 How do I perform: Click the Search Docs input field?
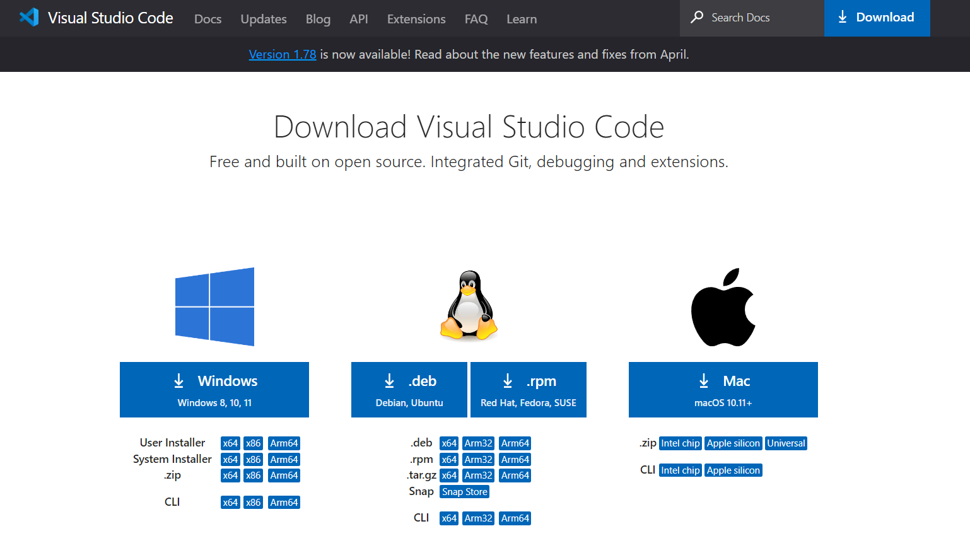pyautogui.click(x=752, y=18)
